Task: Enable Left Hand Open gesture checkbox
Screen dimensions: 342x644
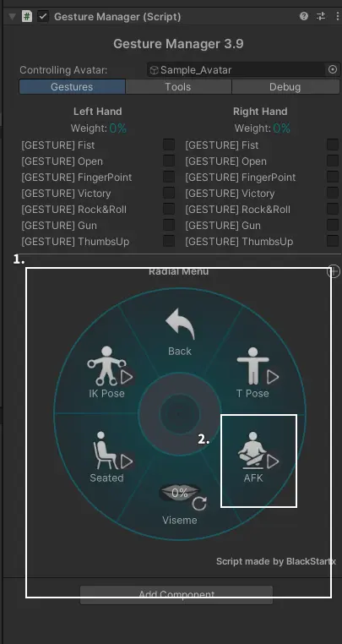Action: click(x=169, y=161)
